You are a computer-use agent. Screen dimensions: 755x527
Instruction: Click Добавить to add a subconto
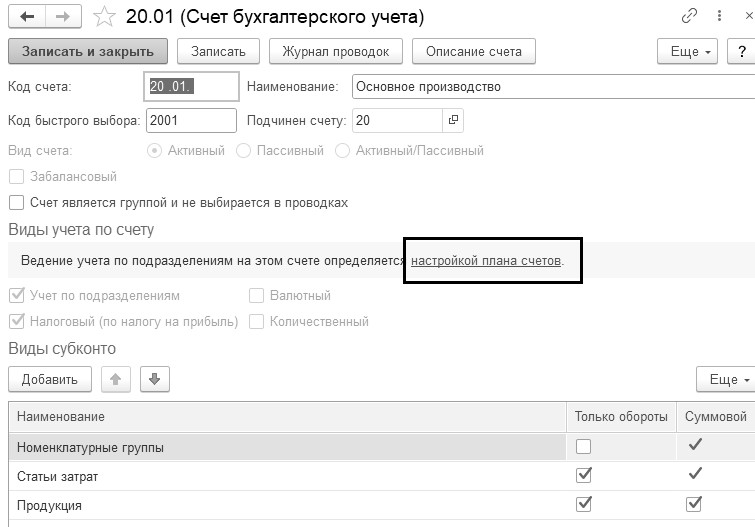pyautogui.click(x=50, y=379)
